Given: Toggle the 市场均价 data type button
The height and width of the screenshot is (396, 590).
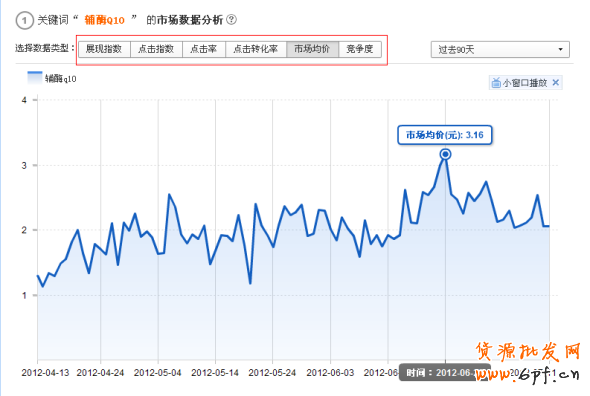Looking at the screenshot, I should (x=312, y=49).
